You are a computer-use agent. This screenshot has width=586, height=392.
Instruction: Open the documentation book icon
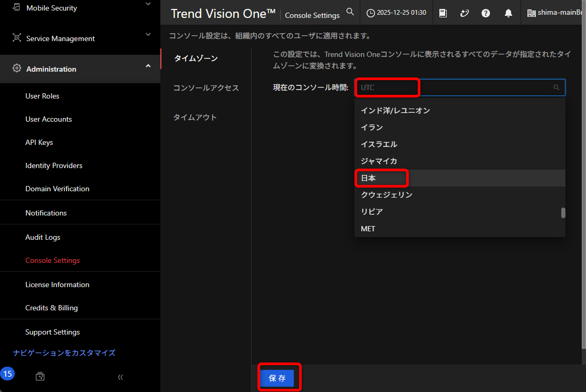[443, 13]
